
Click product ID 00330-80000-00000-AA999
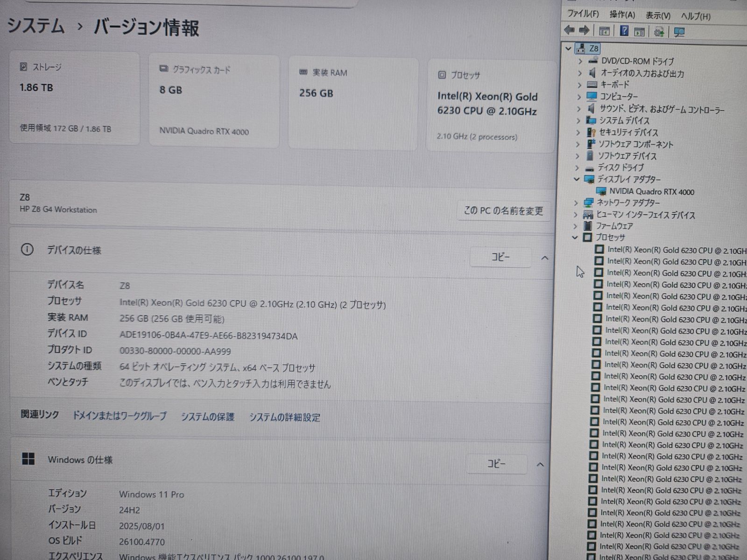175,351
